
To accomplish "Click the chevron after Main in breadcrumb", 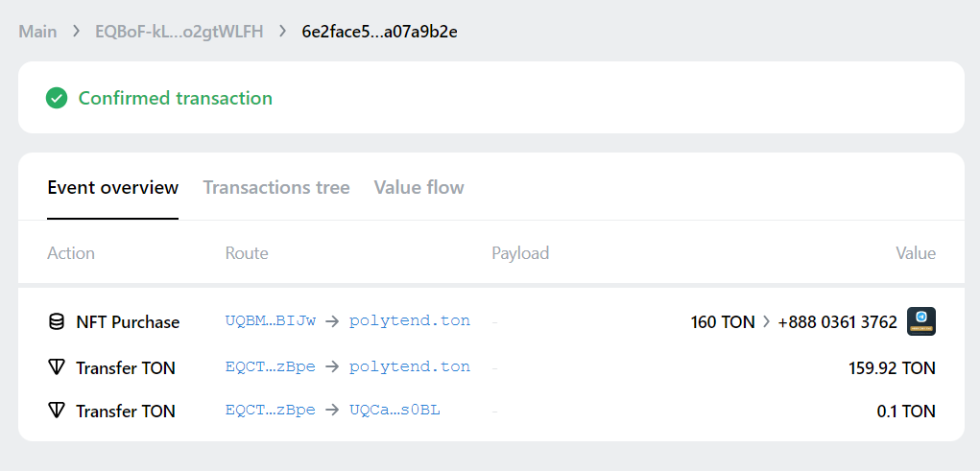I will (x=76, y=32).
